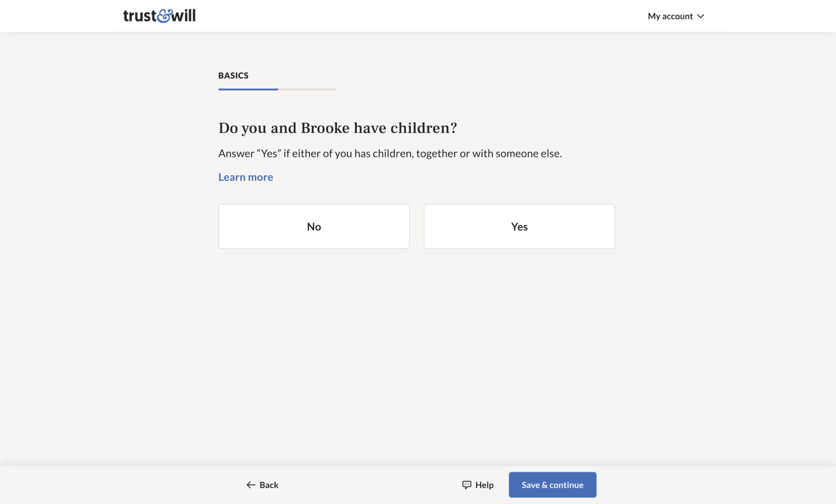
Task: Select the Yes answer option
Action: click(x=519, y=226)
